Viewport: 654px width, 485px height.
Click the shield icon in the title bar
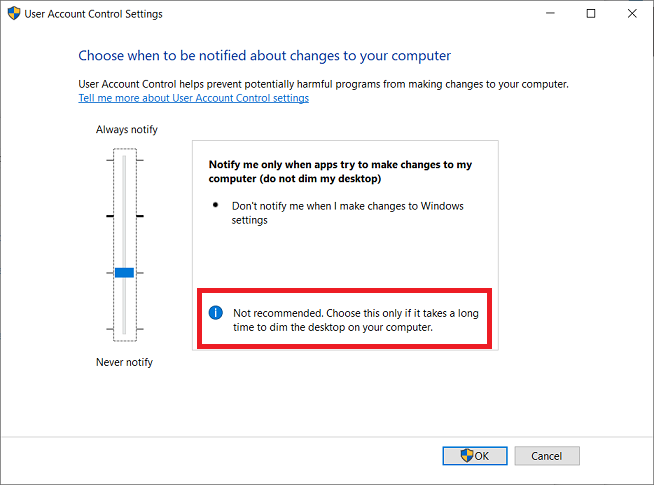(13, 14)
